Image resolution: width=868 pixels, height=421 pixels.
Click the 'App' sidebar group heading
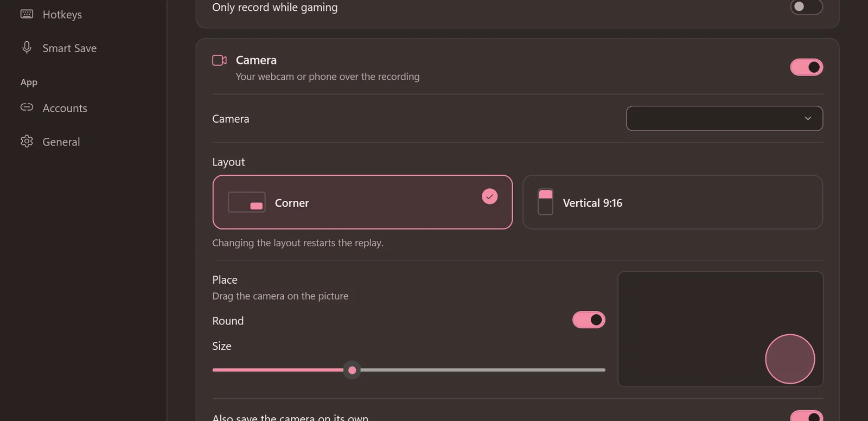pyautogui.click(x=29, y=82)
